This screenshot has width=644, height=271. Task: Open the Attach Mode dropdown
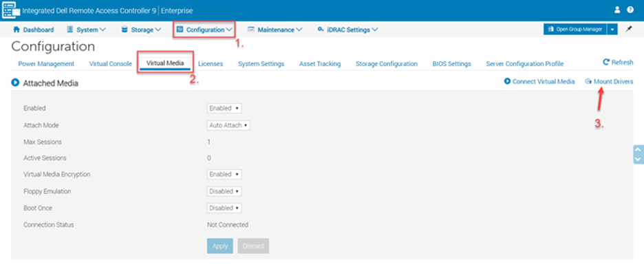pyautogui.click(x=228, y=125)
